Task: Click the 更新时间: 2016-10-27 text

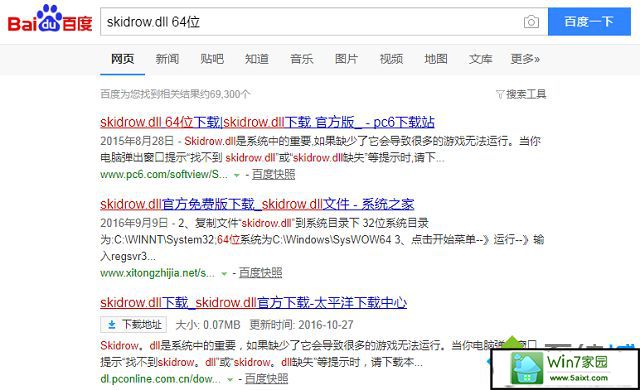Action: point(301,325)
